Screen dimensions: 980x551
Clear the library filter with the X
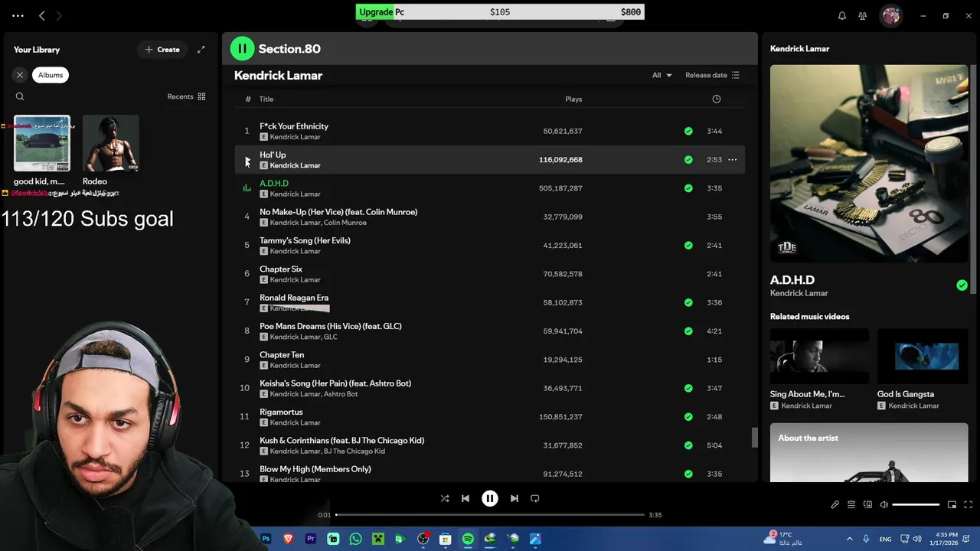tap(20, 75)
